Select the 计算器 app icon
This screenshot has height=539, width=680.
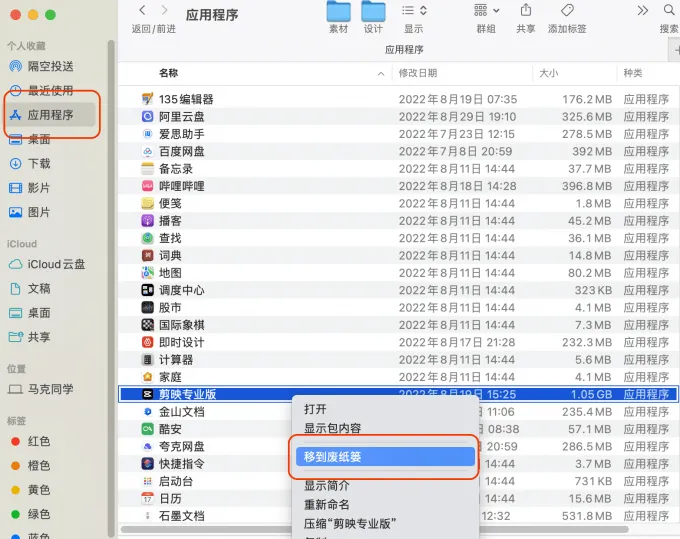point(147,359)
